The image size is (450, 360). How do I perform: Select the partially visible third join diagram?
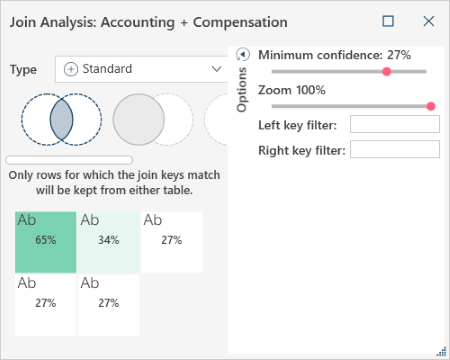216,119
